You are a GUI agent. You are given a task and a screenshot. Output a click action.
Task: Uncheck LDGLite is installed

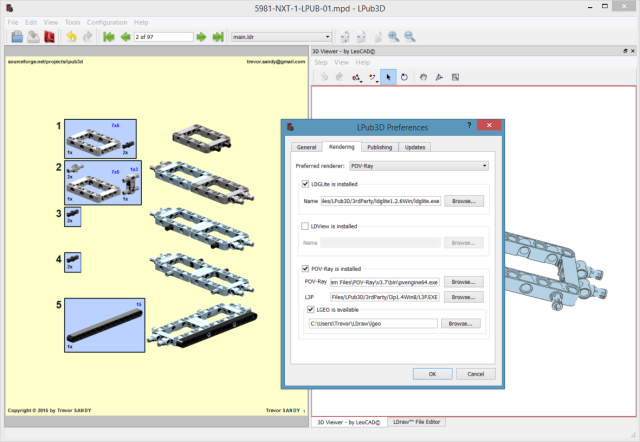click(306, 184)
